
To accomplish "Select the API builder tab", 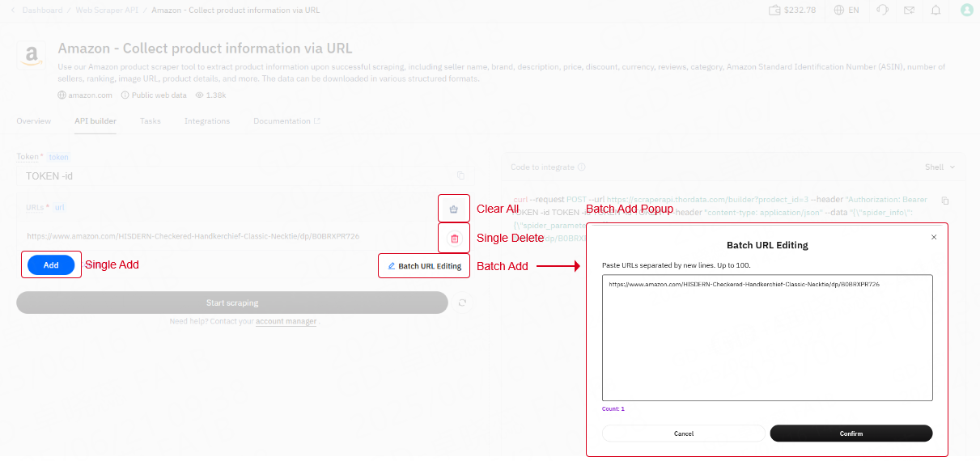I will [95, 121].
